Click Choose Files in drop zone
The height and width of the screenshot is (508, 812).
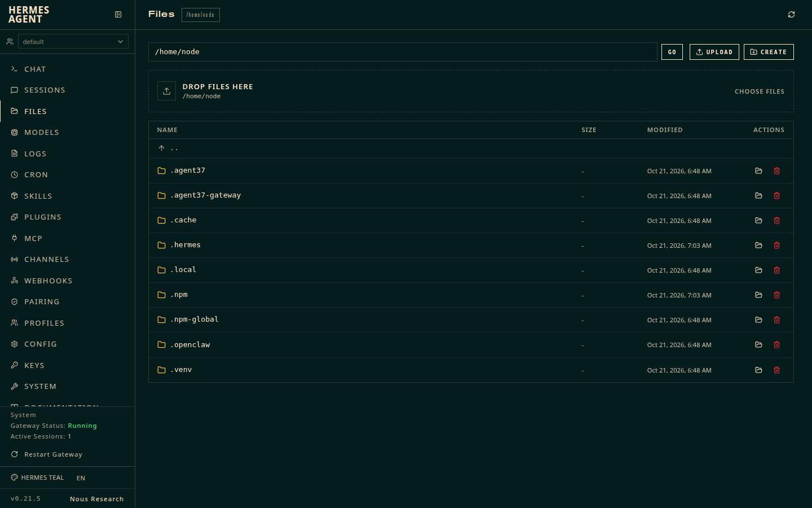[x=759, y=91]
